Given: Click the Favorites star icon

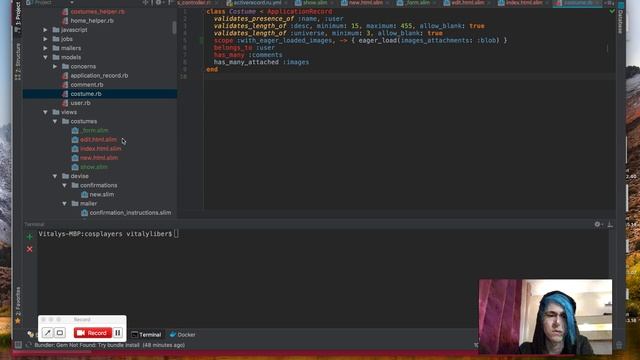Looking at the screenshot, I should coord(18,321).
